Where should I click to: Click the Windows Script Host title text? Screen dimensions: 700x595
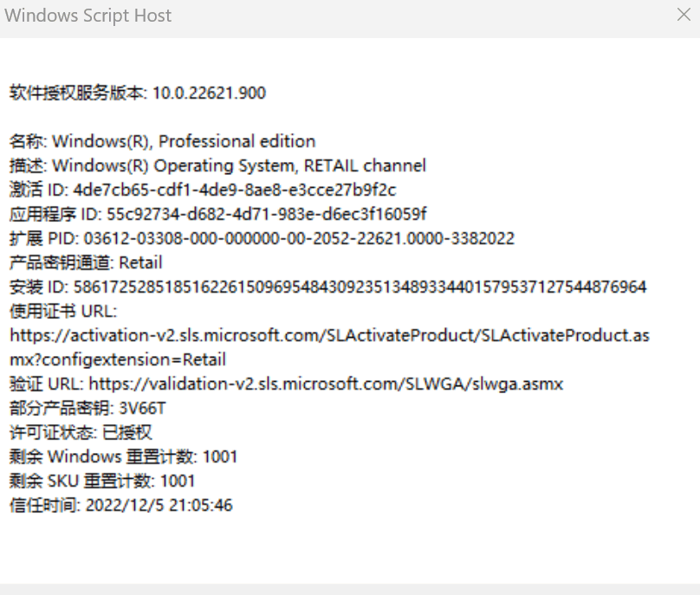pos(88,16)
